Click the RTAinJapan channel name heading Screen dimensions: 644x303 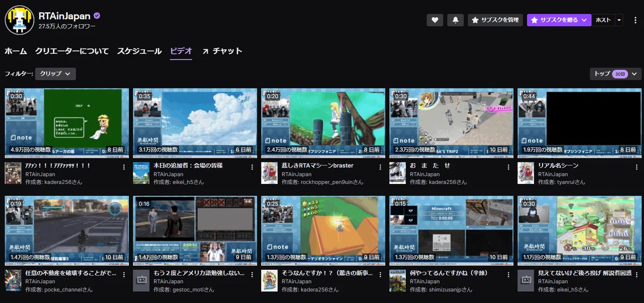click(64, 16)
